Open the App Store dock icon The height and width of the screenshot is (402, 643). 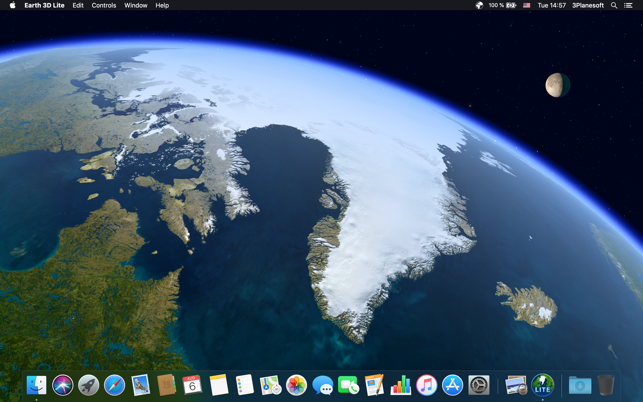pos(453,385)
